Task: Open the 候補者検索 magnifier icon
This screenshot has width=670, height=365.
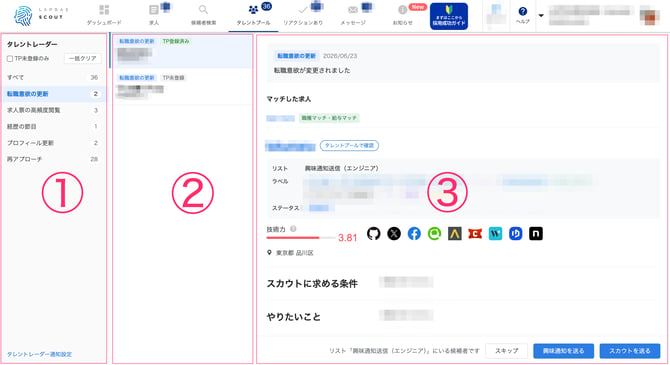Action: [x=203, y=9]
